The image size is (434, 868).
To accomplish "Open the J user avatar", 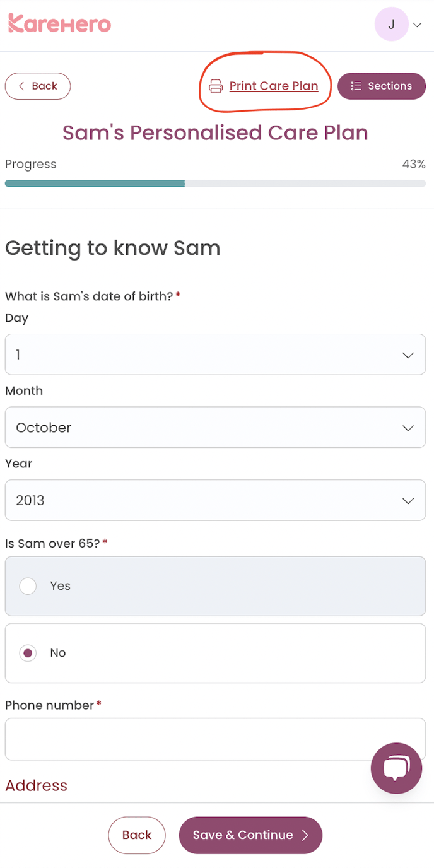I will coord(391,25).
